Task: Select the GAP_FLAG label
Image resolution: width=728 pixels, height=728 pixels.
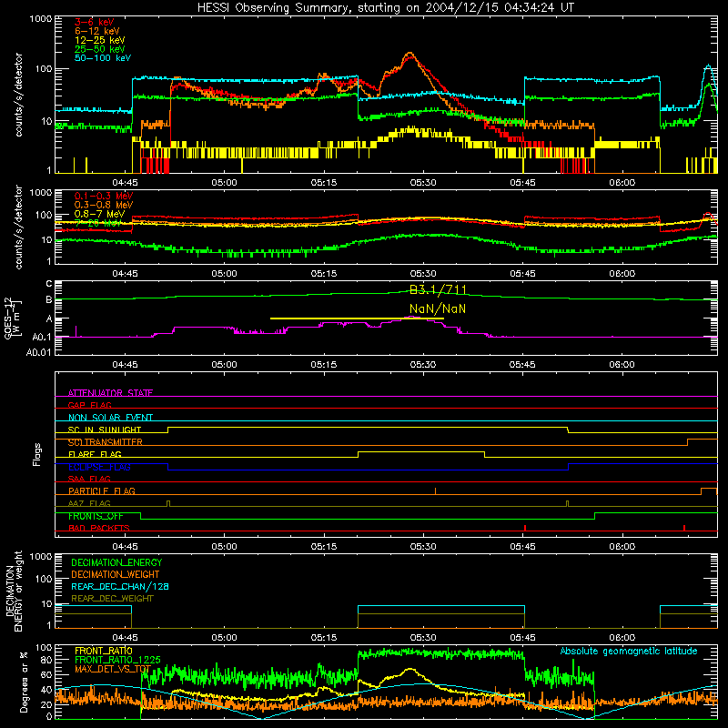Action: (x=89, y=405)
